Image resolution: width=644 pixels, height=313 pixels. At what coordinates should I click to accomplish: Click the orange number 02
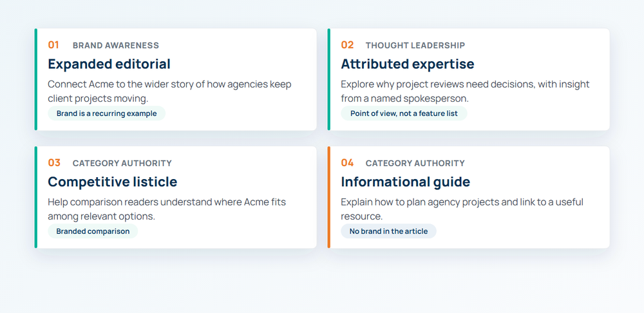347,45
